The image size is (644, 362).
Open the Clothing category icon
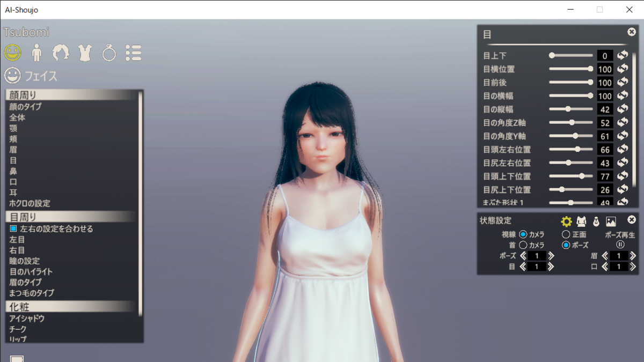(85, 53)
